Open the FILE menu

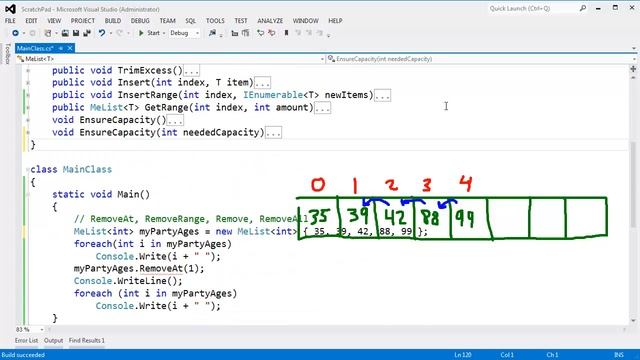[10, 21]
